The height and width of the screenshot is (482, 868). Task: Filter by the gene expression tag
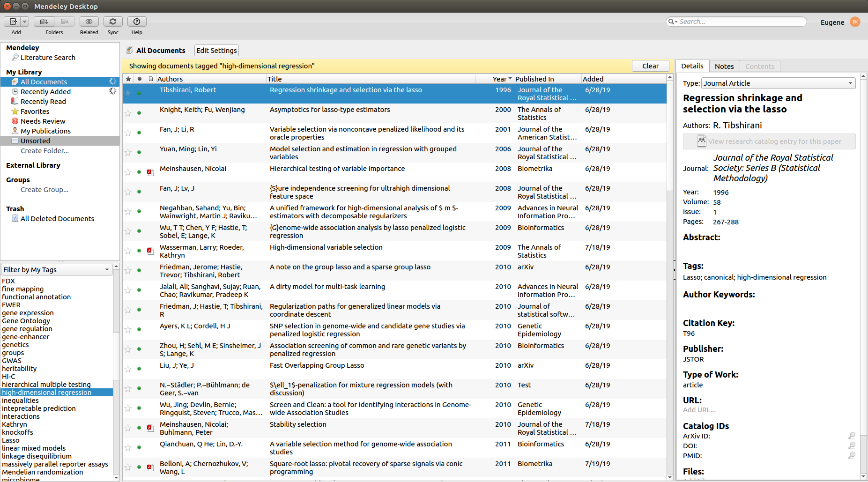[x=28, y=313]
